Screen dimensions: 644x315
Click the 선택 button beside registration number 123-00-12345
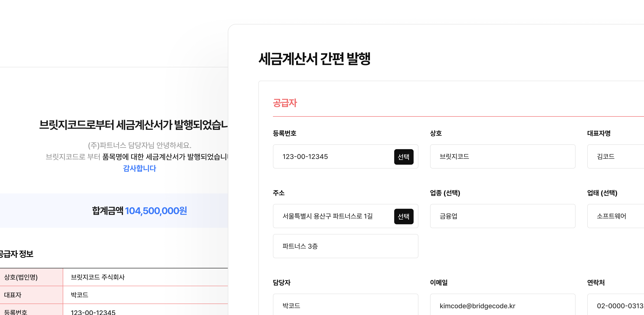coord(403,157)
